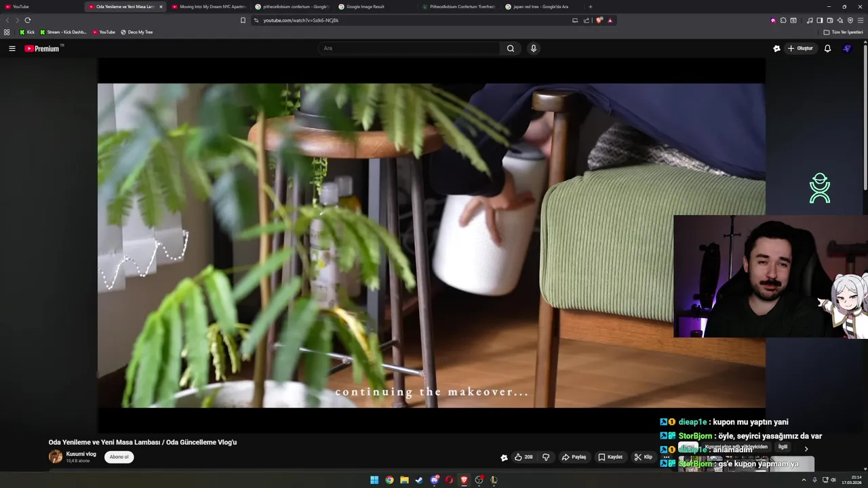Switch to Google Image Result tab
The height and width of the screenshot is (488, 868).
(376, 7)
